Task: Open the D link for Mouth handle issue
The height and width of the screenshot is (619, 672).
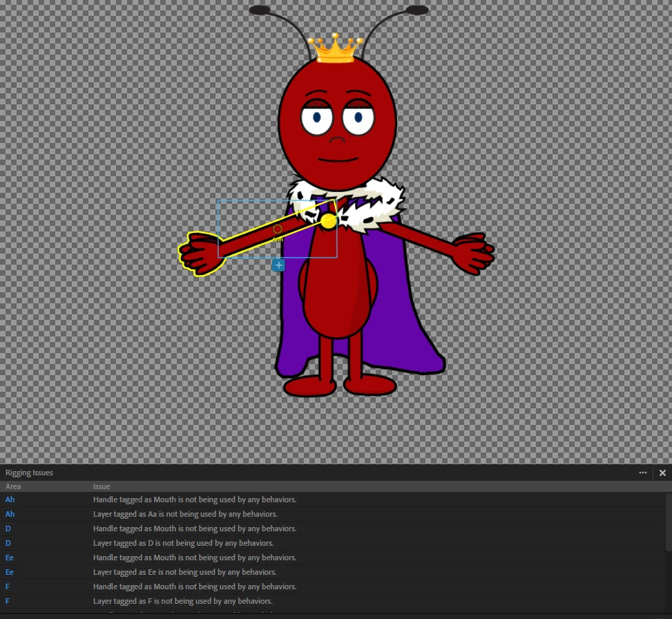Action: click(8, 528)
